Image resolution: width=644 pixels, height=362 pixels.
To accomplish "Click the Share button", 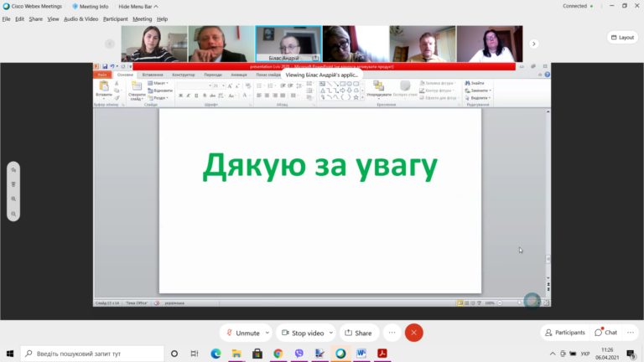I will coord(359,333).
